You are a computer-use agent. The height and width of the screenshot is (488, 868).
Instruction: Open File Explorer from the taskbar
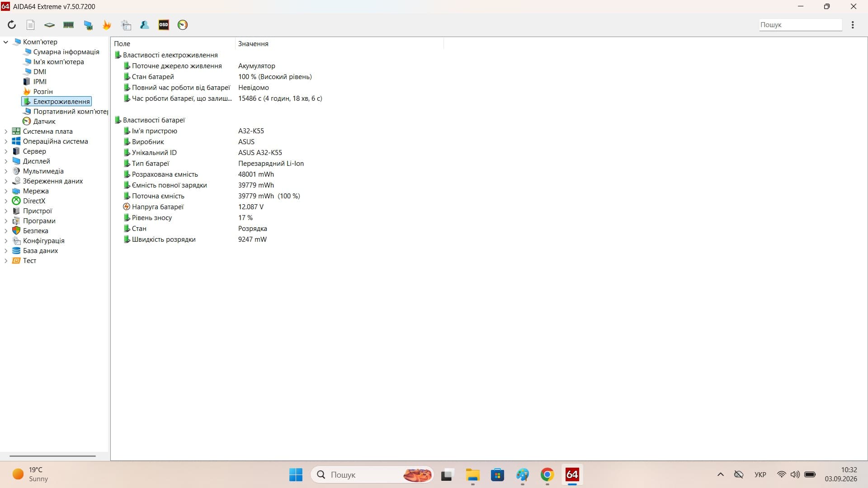pyautogui.click(x=473, y=475)
